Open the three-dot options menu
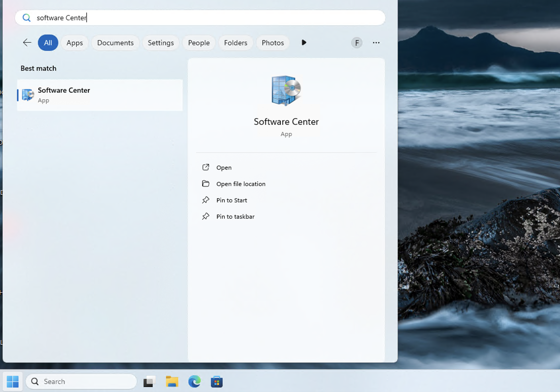The image size is (560, 392). tap(376, 43)
